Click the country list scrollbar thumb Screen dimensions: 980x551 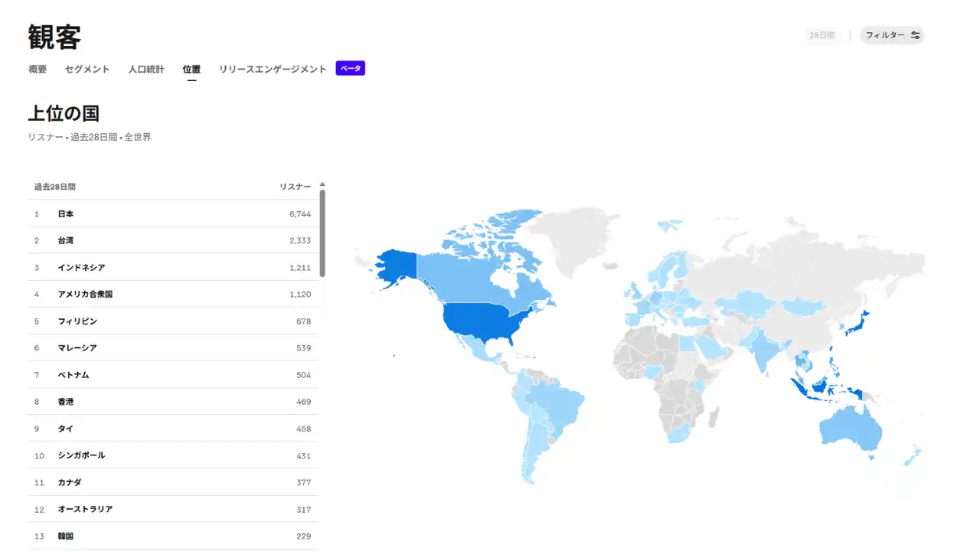pos(322,233)
